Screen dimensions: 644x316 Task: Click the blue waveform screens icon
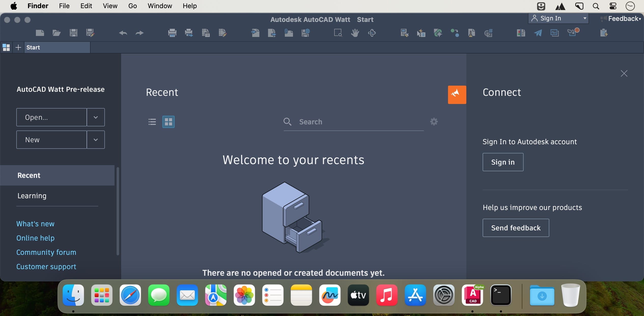(555, 33)
